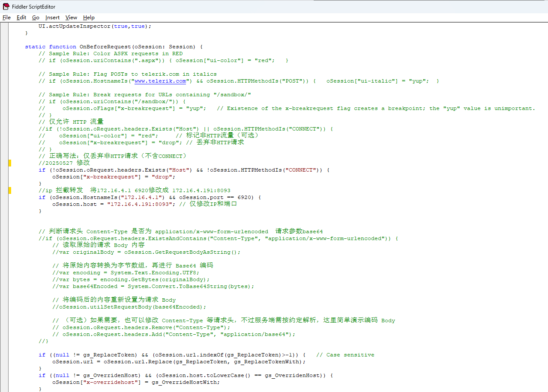The height and width of the screenshot is (392, 548).
Task: Click the oSession.host = "172.16.4.191:8093" line
Action: click(145, 204)
